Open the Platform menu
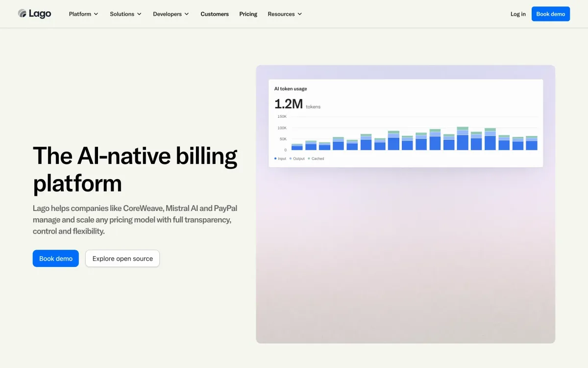This screenshot has height=368, width=588. coord(83,14)
